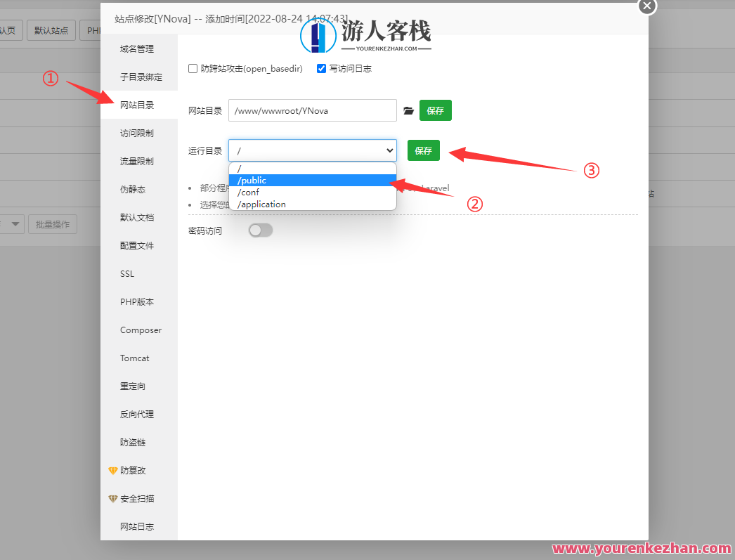Save the selected 运行目录
The width and height of the screenshot is (735, 560).
click(424, 150)
